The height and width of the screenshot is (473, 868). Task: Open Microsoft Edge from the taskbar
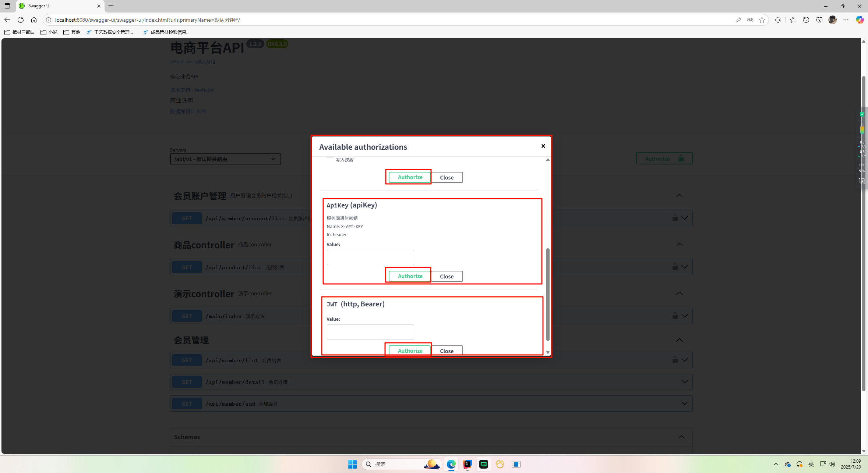click(x=451, y=464)
